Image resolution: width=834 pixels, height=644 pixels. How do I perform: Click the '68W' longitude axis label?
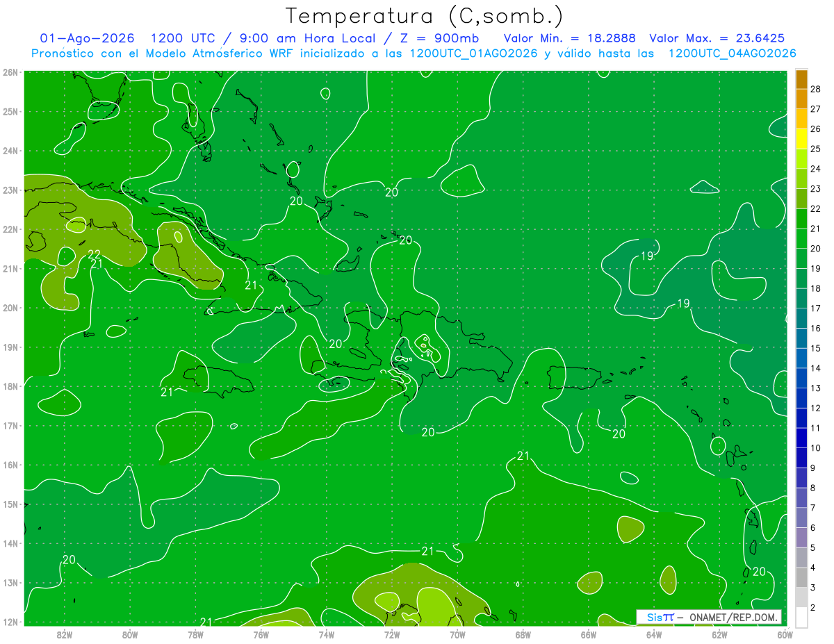point(523,634)
